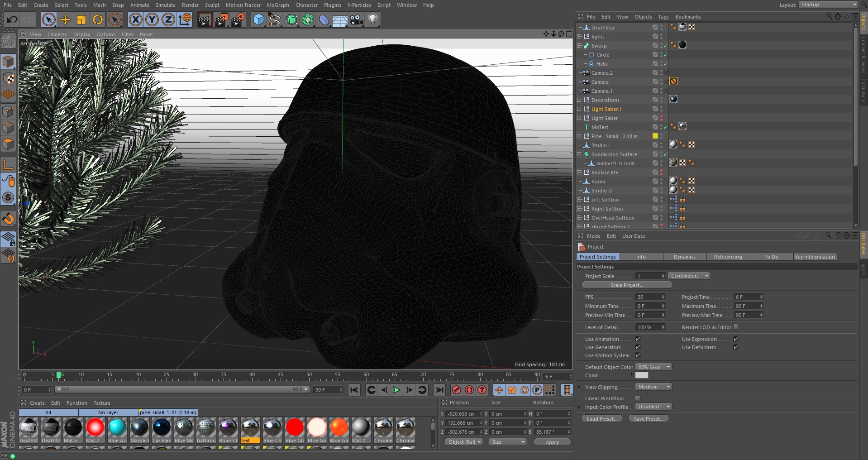Click Render to Picture Viewer icon
This screenshot has height=460, width=868.
(x=221, y=19)
